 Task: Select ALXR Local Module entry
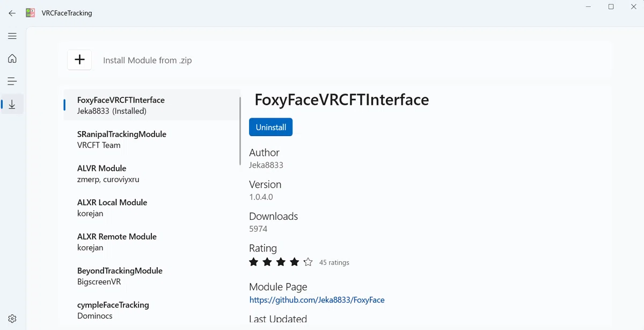pos(152,207)
